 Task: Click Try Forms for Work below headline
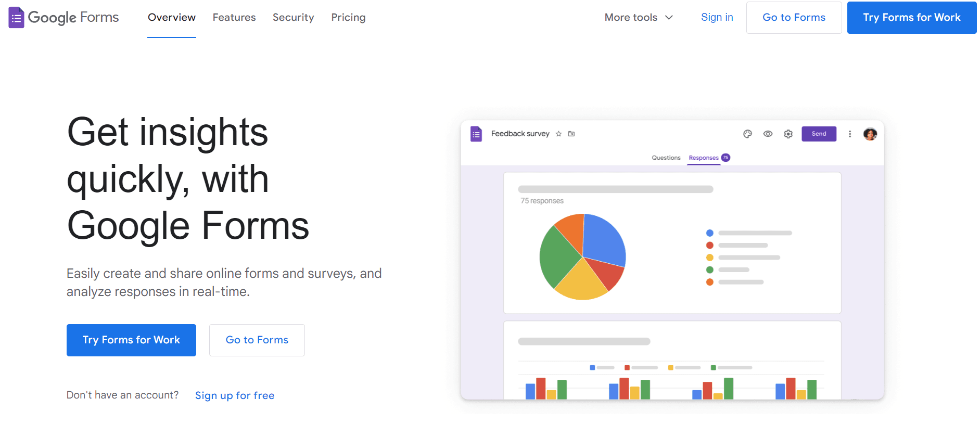point(131,340)
